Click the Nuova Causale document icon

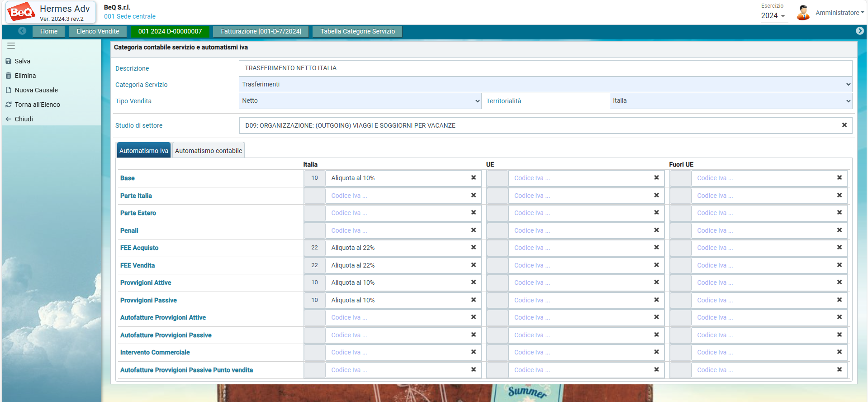pyautogui.click(x=8, y=90)
